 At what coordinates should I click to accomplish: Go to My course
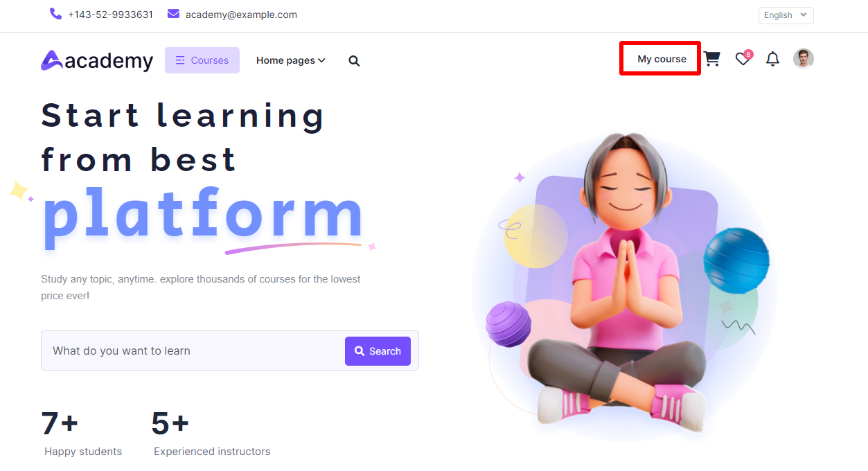click(662, 59)
